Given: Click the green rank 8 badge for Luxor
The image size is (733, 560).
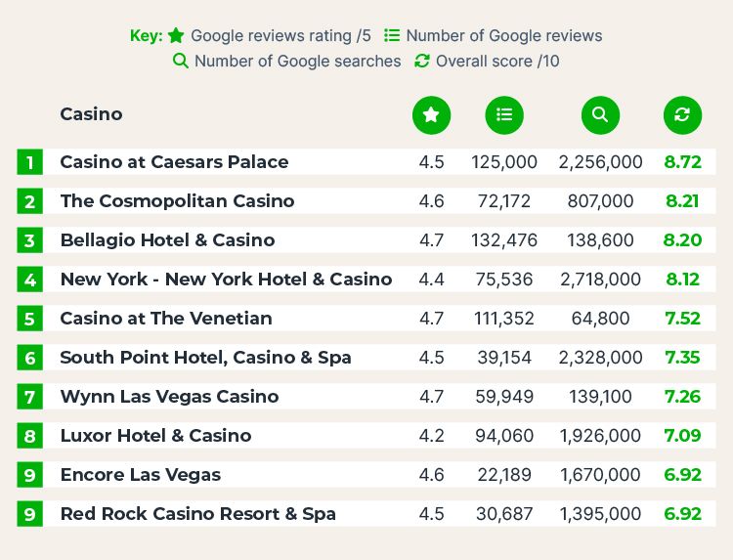Looking at the screenshot, I should coord(30,436).
